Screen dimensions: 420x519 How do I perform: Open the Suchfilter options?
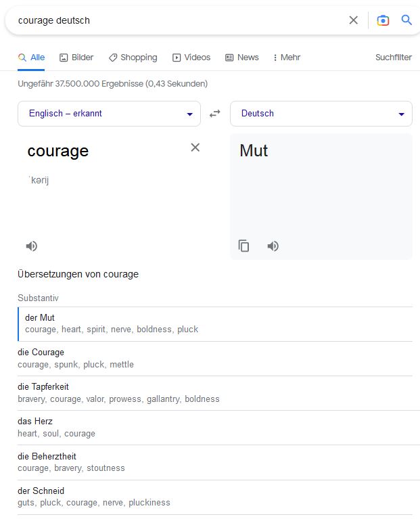pos(393,58)
